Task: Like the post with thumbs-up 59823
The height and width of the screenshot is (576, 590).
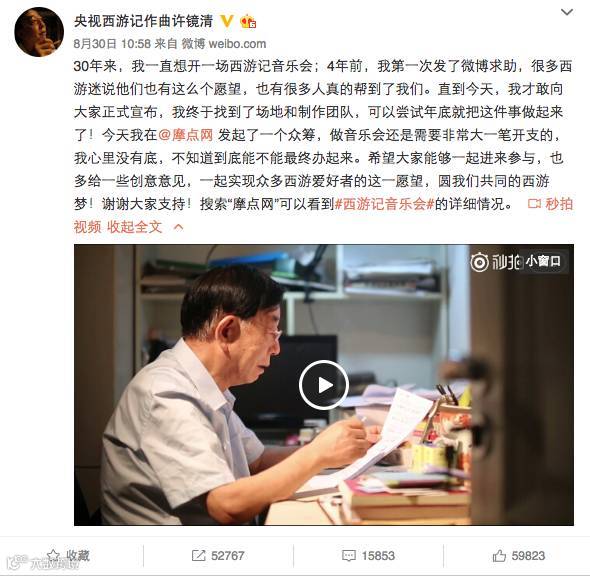Action: 519,556
